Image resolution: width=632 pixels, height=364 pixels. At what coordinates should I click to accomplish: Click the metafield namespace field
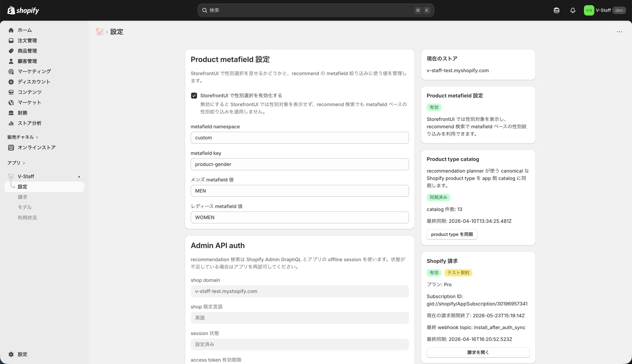pyautogui.click(x=300, y=138)
